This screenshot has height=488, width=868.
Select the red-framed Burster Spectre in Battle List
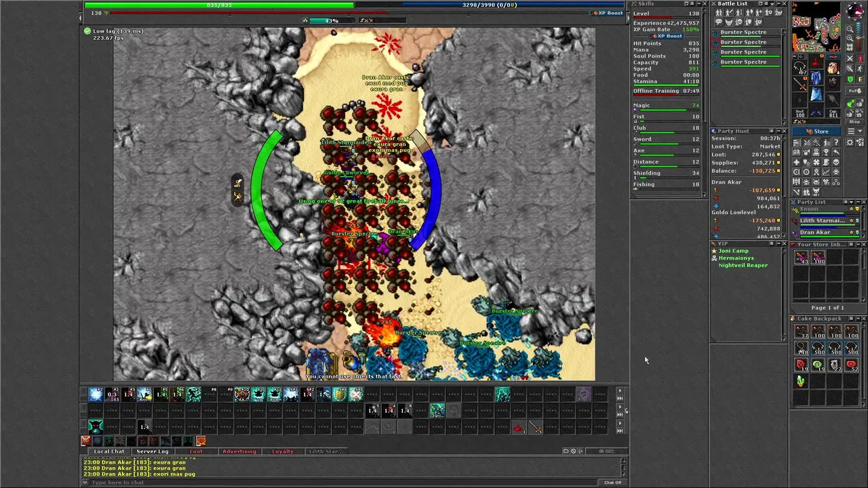pos(747,42)
